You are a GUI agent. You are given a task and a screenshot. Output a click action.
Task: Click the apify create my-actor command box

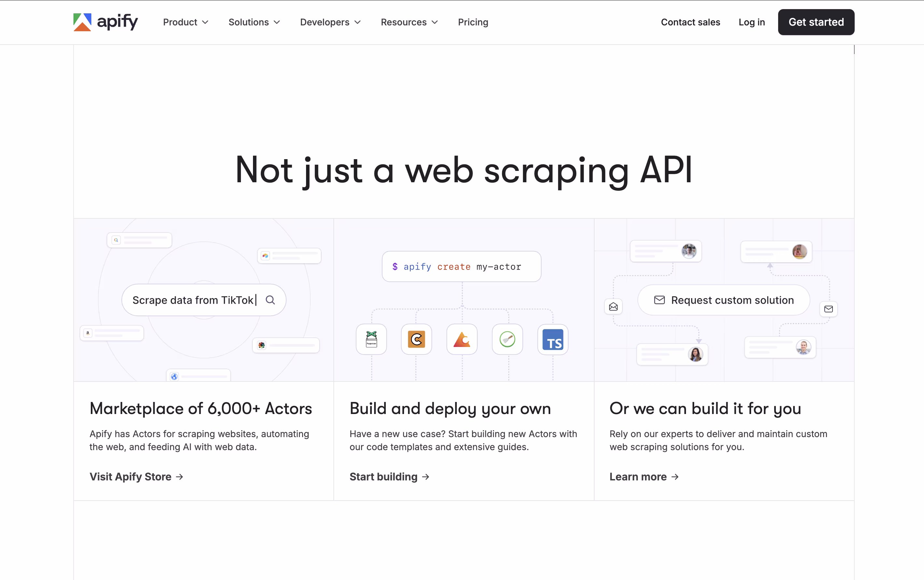[x=462, y=267]
